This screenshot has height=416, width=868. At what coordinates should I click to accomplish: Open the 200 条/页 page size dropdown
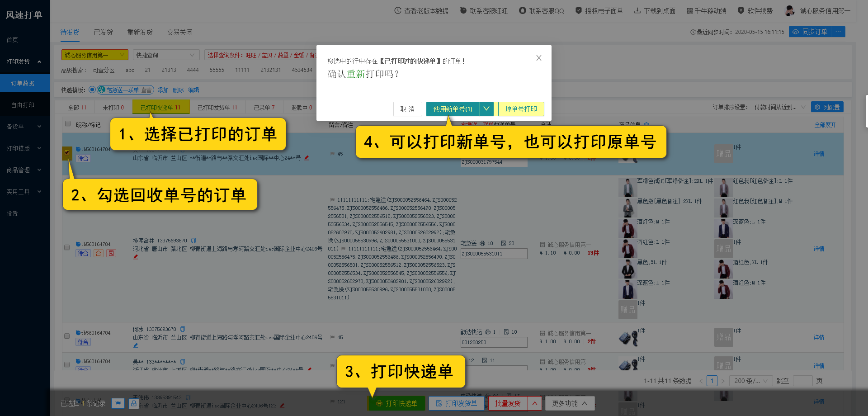[x=751, y=381]
